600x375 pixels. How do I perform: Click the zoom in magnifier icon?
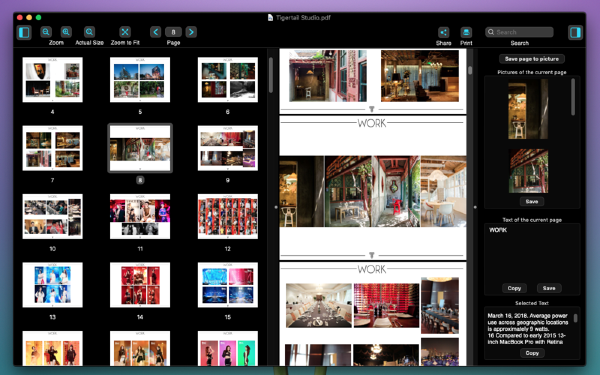click(x=66, y=32)
